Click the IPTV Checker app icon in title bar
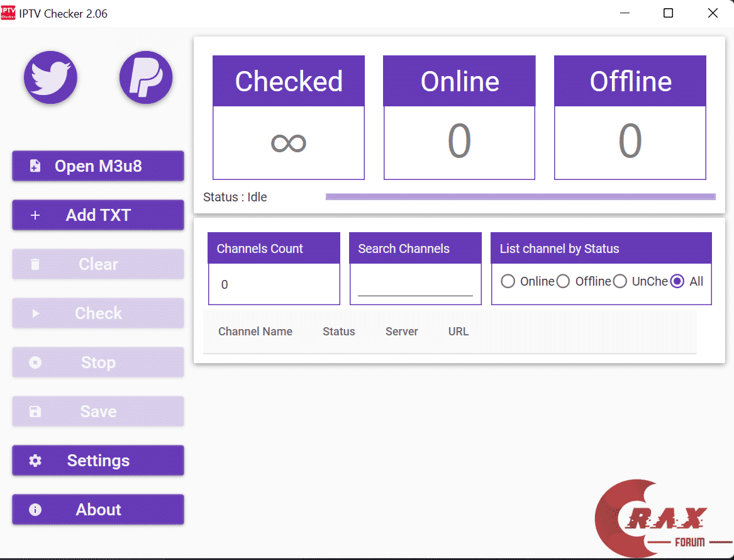The image size is (734, 560). [x=8, y=13]
